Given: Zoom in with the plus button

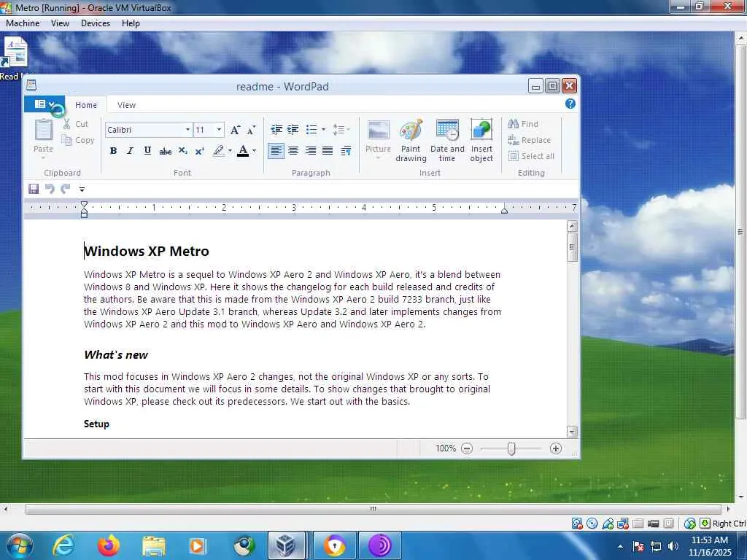Looking at the screenshot, I should coord(555,448).
